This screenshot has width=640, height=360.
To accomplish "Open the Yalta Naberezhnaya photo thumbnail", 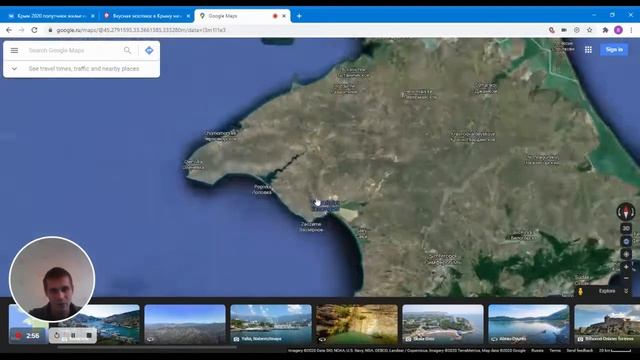I will tap(271, 324).
